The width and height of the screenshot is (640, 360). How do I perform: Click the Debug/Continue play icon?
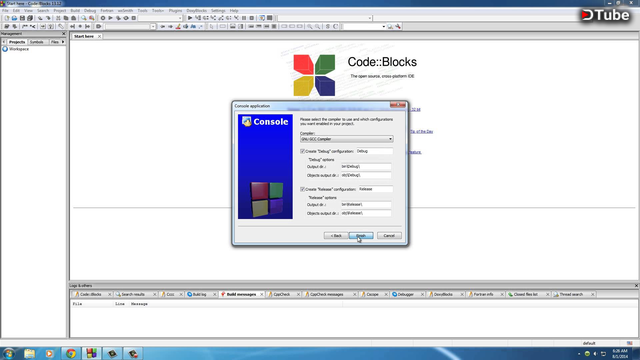click(x=190, y=18)
